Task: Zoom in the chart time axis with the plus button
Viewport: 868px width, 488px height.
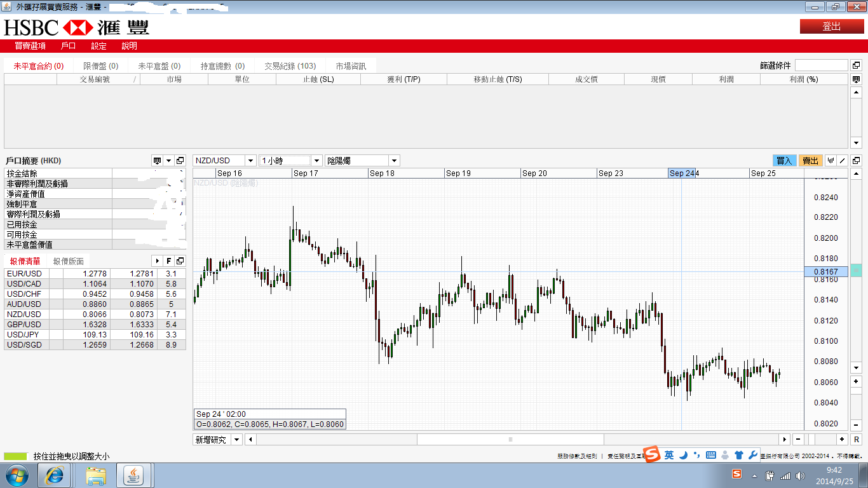Action: coord(842,439)
